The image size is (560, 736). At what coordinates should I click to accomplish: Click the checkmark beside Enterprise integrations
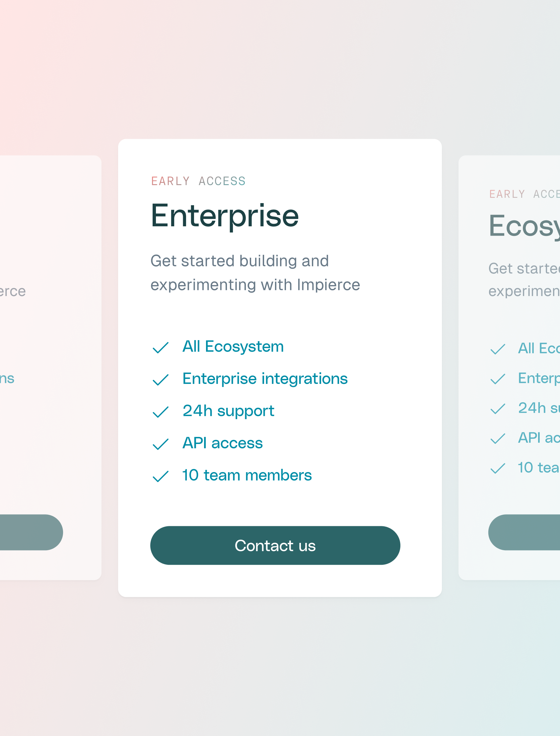(160, 380)
